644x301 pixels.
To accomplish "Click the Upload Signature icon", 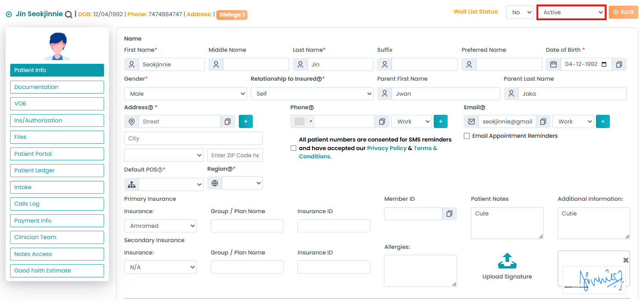I will pyautogui.click(x=507, y=261).
